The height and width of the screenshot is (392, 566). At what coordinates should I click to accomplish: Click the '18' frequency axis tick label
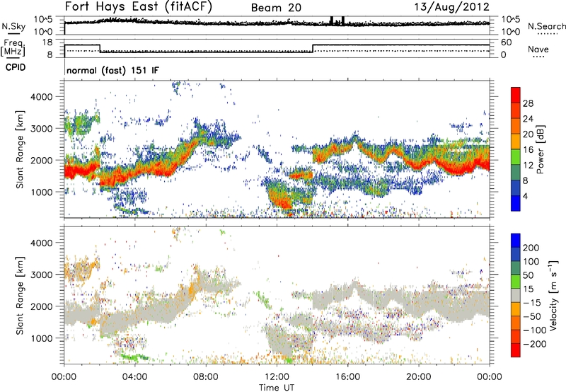click(47, 42)
